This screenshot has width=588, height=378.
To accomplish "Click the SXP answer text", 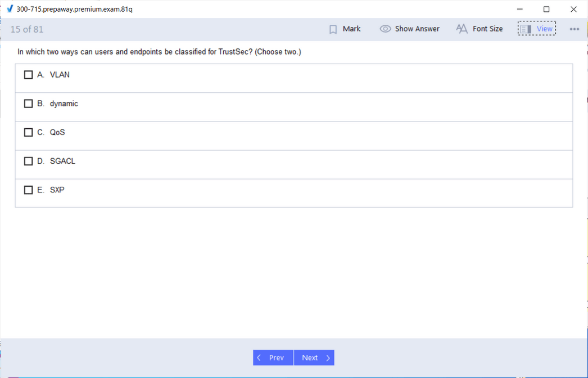I will pos(57,190).
